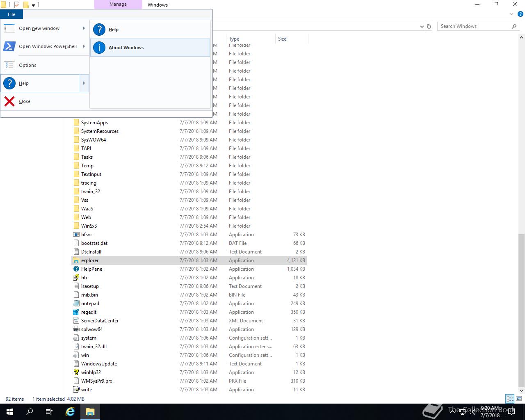
Task: Select the SystemApps folder icon
Action: [76, 123]
